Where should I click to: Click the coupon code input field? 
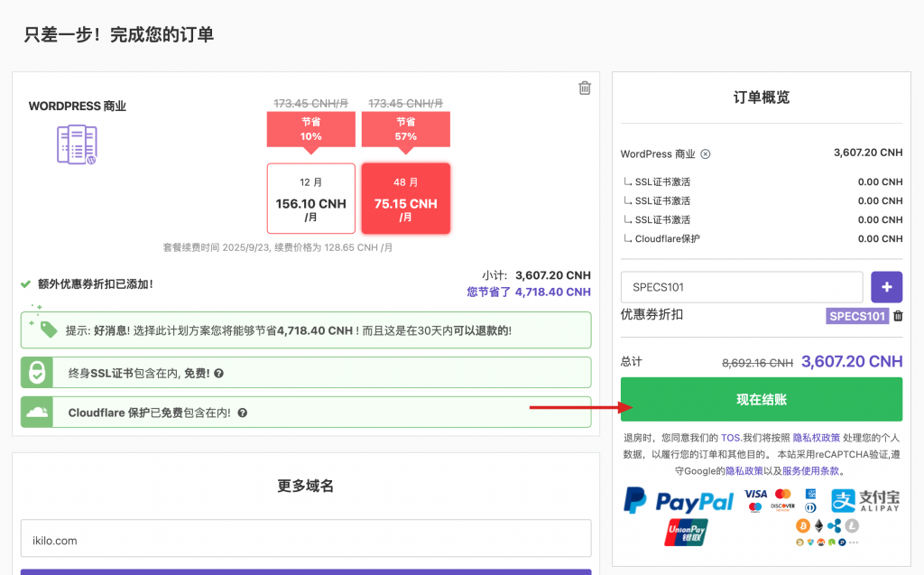741,287
